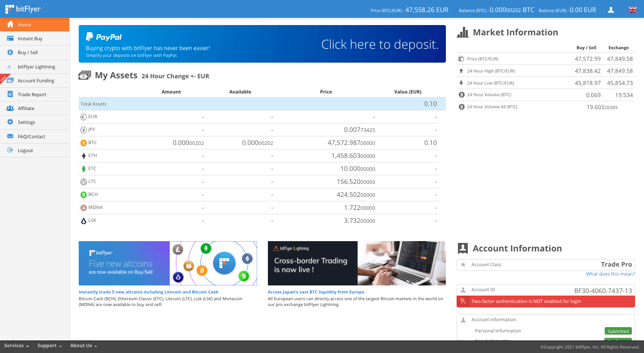Open Affiliate page from sidebar

pos(35,108)
